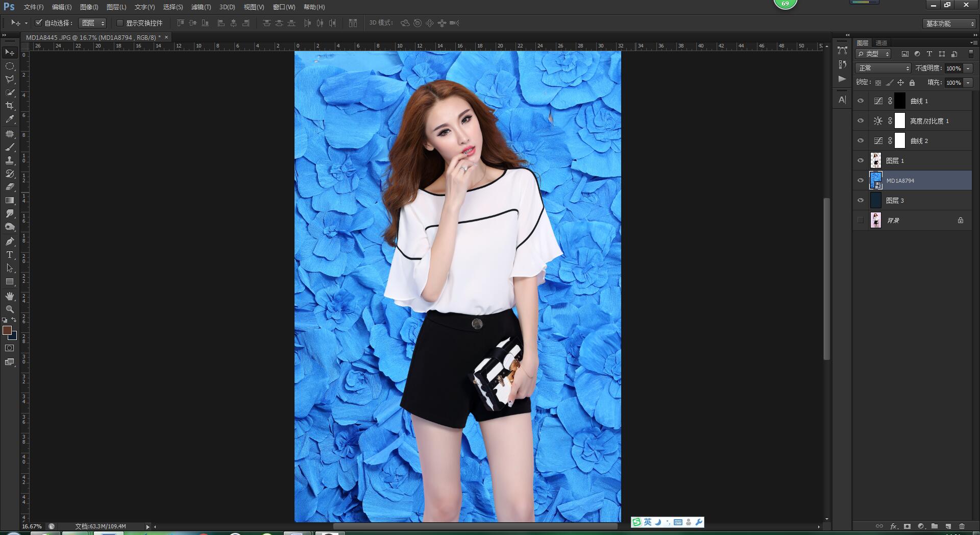The width and height of the screenshot is (980, 535).
Task: Click the foreground color swatch
Action: pos(7,330)
